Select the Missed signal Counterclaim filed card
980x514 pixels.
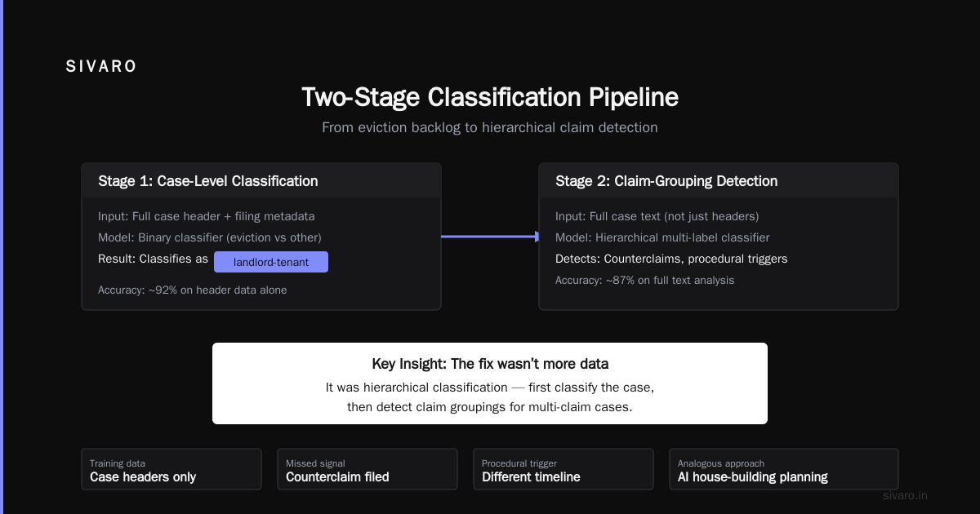[367, 469]
